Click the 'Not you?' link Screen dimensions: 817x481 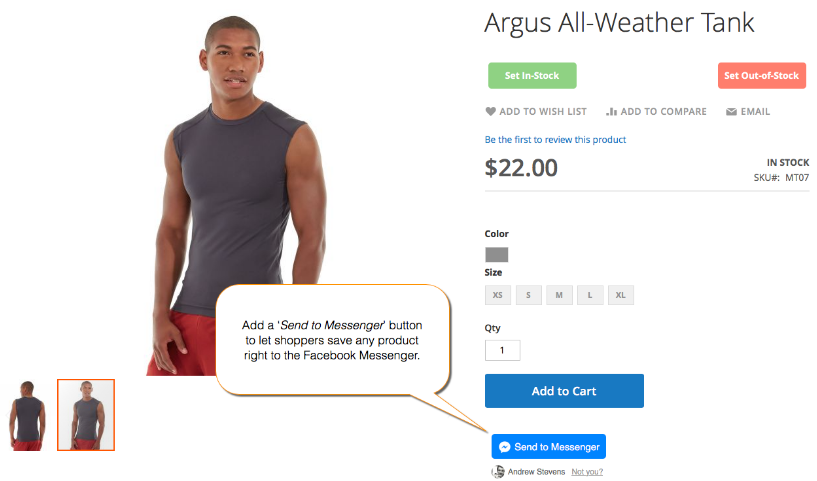tap(587, 472)
